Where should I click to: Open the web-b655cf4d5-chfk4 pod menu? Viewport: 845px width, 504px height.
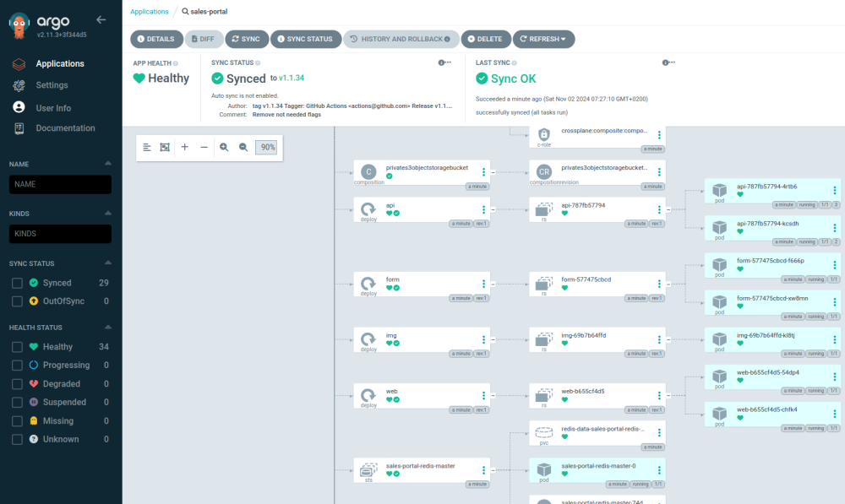point(834,414)
